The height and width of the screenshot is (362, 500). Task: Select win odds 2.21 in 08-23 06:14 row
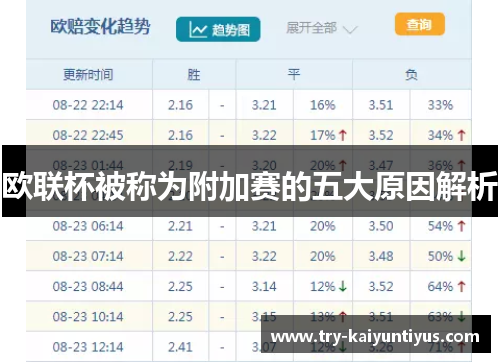click(180, 226)
